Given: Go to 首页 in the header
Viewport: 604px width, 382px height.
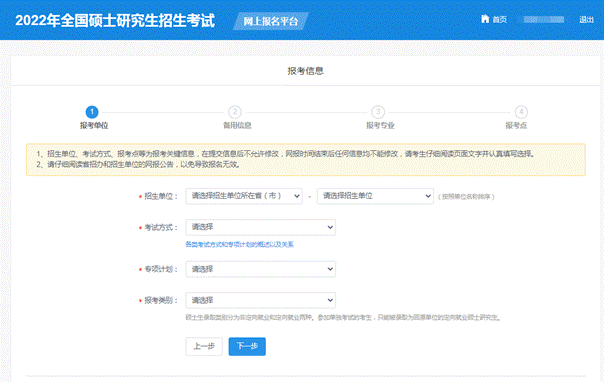Looking at the screenshot, I should click(x=500, y=20).
